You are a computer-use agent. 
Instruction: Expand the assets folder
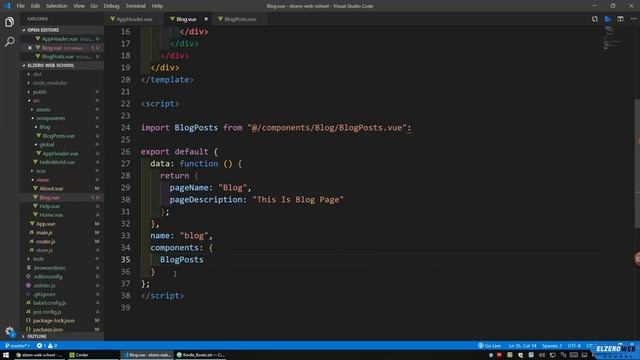click(x=43, y=109)
